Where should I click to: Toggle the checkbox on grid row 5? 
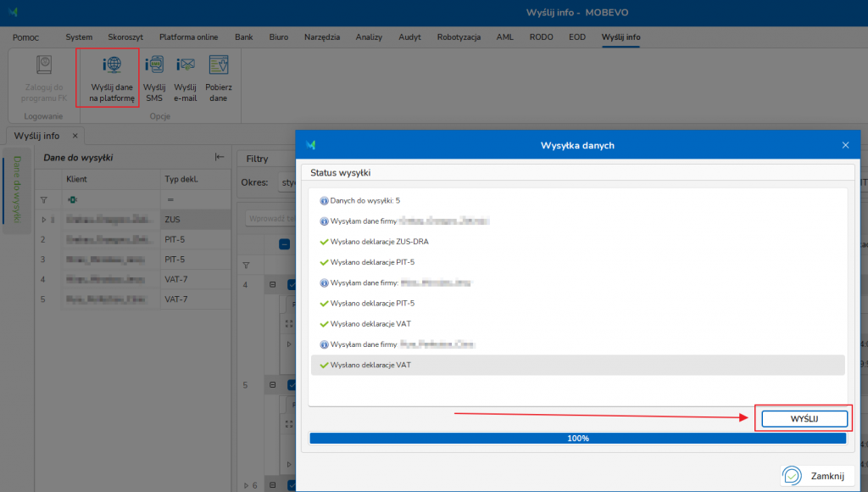pyautogui.click(x=292, y=385)
